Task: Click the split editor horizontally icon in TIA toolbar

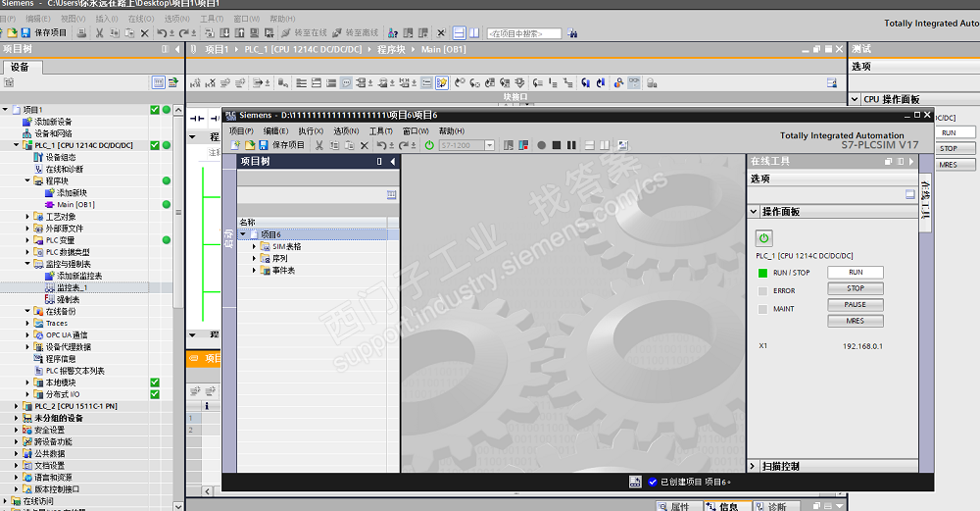Action: pos(460,32)
